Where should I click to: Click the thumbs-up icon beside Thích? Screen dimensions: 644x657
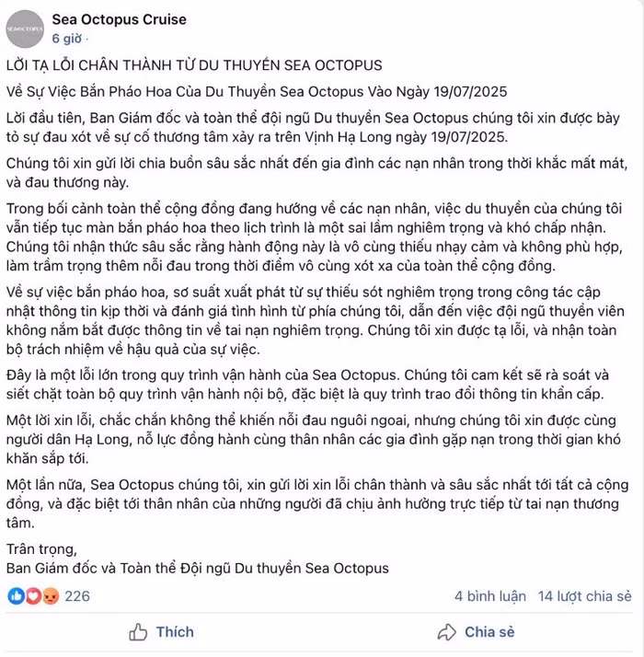coord(139,632)
